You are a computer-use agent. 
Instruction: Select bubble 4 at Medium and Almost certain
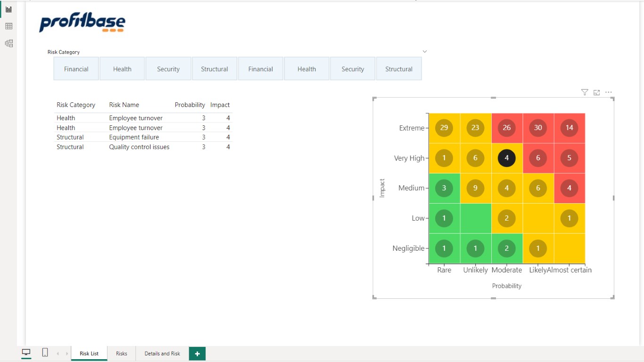[570, 188]
